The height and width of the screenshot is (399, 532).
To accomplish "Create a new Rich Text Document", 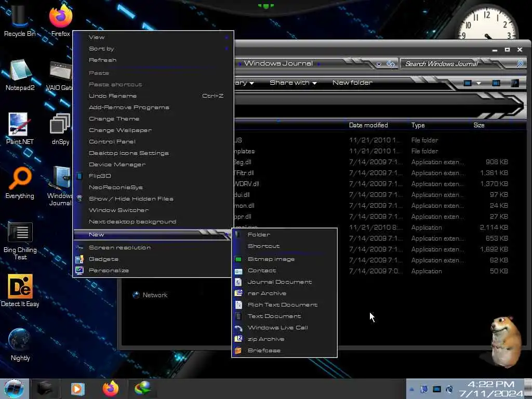I will point(284,305).
